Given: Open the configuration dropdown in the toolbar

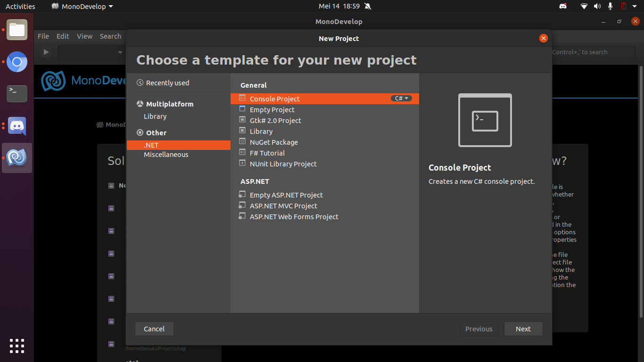Looking at the screenshot, I should [x=91, y=52].
